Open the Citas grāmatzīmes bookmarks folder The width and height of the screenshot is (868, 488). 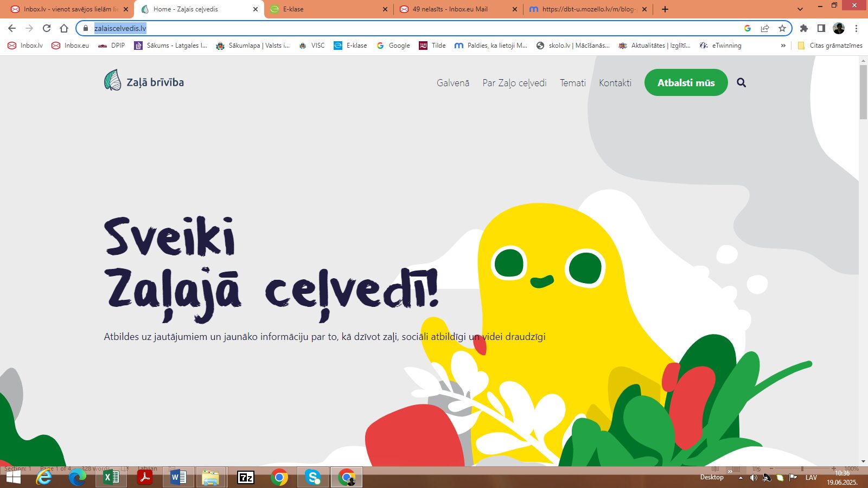point(830,46)
